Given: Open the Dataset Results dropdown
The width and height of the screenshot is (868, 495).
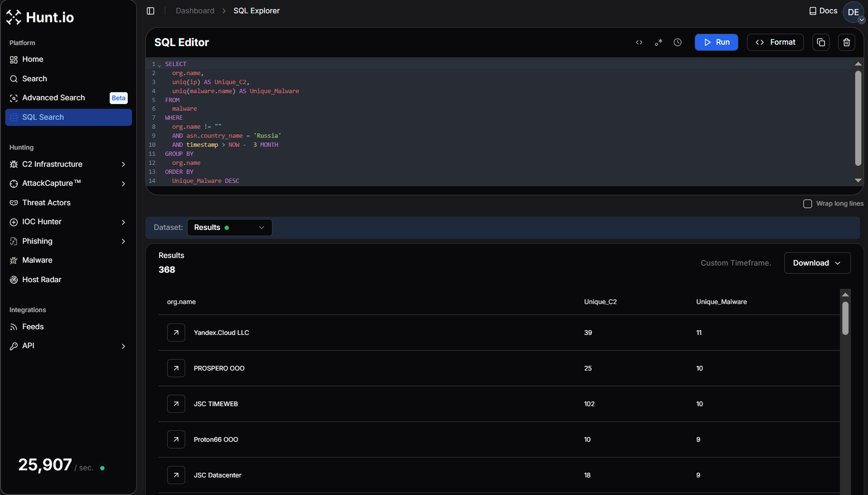Looking at the screenshot, I should point(229,228).
